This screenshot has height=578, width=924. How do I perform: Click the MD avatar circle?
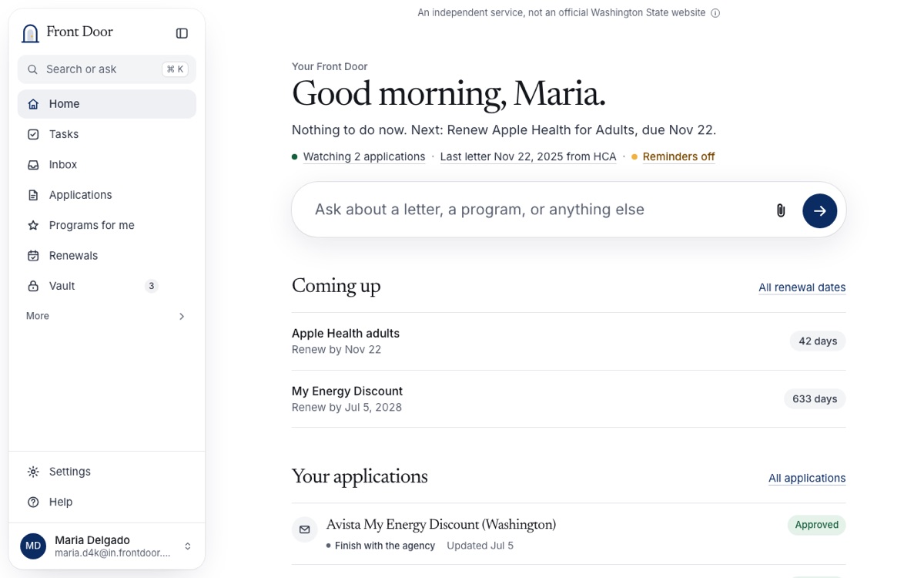(33, 546)
